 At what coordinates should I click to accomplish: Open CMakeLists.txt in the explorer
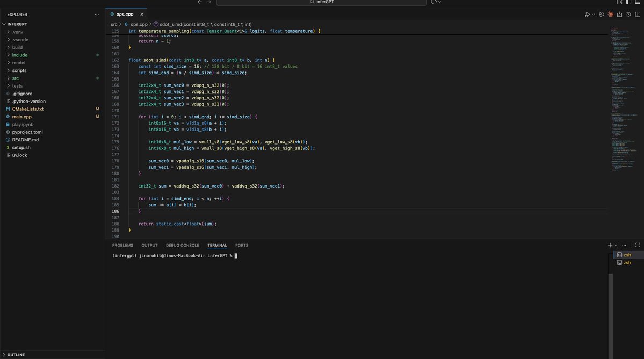(x=53, y=109)
